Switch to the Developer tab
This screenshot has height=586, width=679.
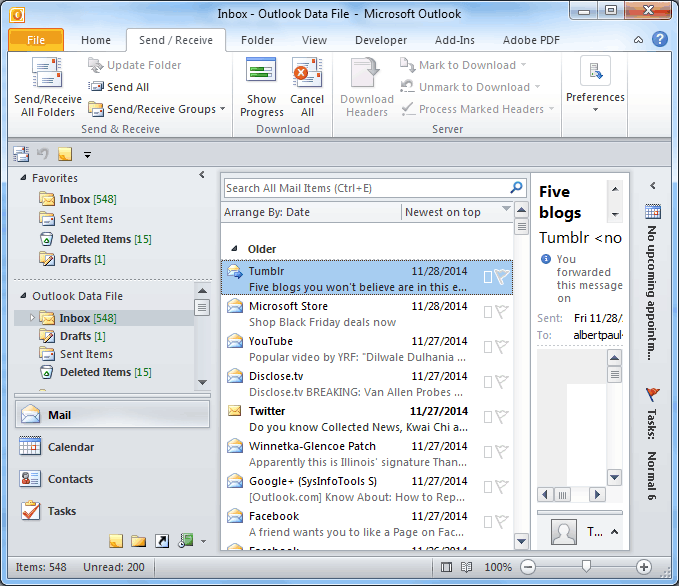381,40
